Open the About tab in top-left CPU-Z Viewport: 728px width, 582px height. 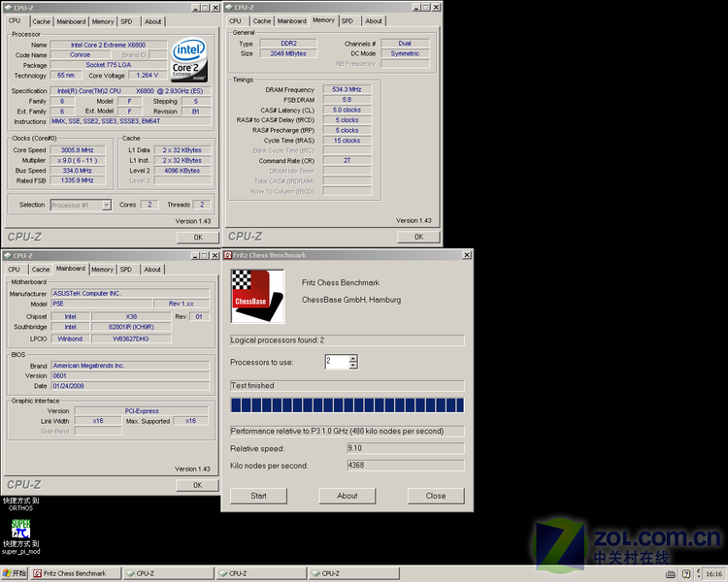click(x=152, y=21)
